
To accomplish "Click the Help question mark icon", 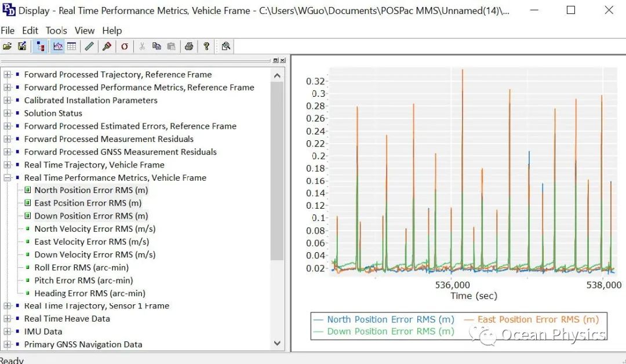I will [206, 46].
